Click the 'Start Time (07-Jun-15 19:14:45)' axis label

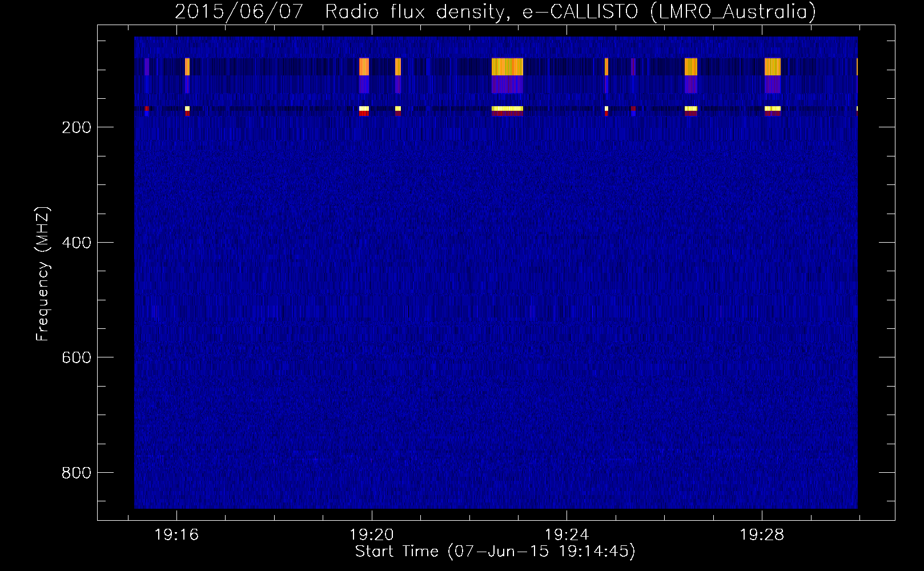(x=495, y=552)
